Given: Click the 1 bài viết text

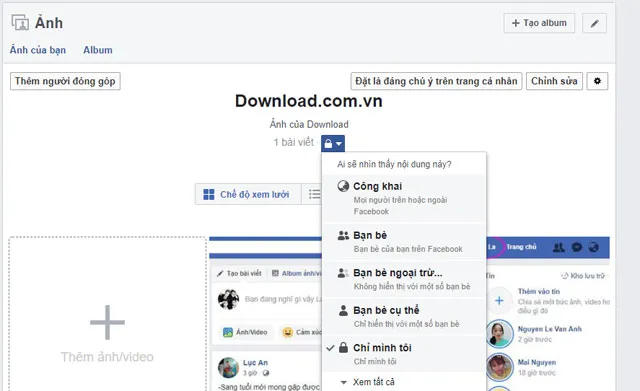Looking at the screenshot, I should (x=293, y=142).
